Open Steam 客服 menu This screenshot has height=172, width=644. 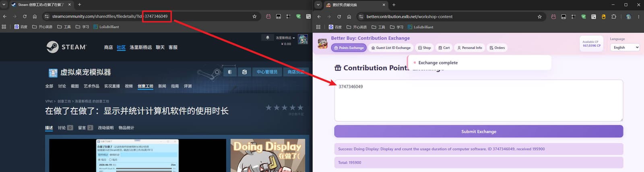pyautogui.click(x=173, y=47)
